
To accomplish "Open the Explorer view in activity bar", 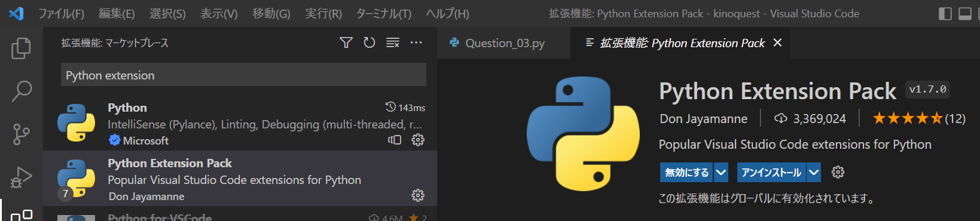I will click(x=22, y=48).
